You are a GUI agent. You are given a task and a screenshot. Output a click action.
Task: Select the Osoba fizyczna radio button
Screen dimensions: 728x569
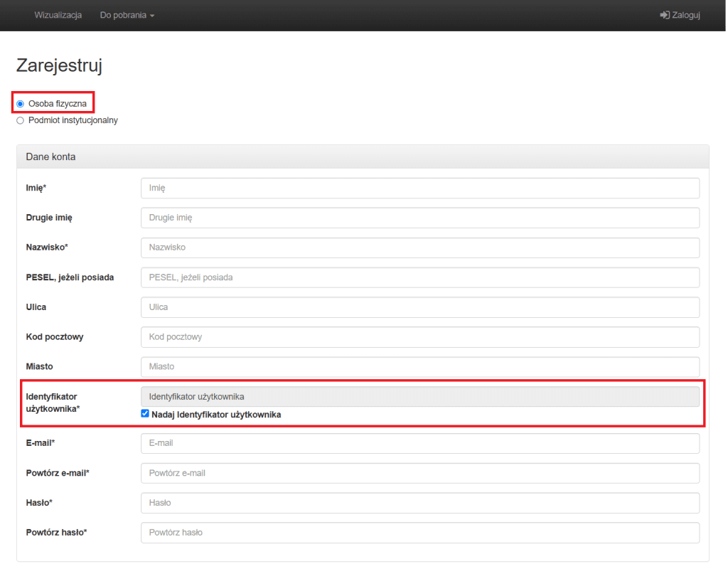pos(20,104)
